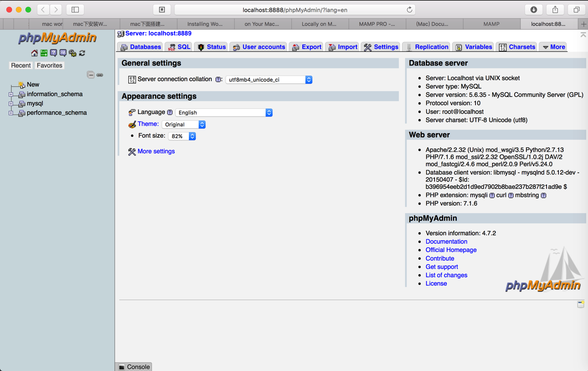Viewport: 588px width, 371px height.
Task: Click Safari show tab overview icon
Action: (577, 10)
